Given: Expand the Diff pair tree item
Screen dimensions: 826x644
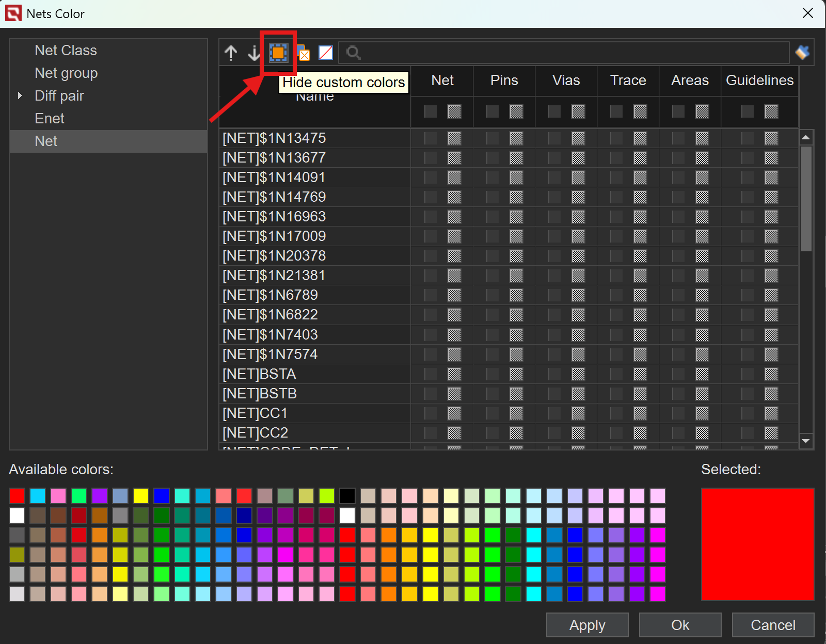Looking at the screenshot, I should tap(20, 95).
